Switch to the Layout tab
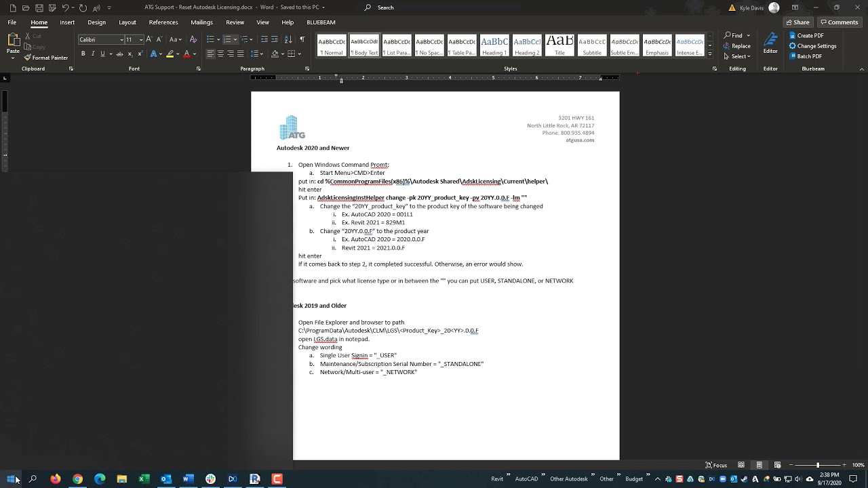This screenshot has height=488, width=868. coord(127,22)
